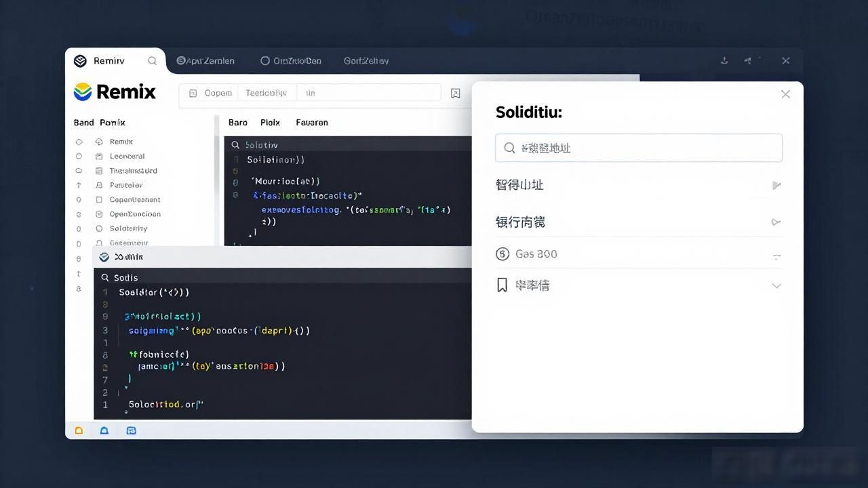Select the radio circle left of OpenEuncioan

point(79,214)
